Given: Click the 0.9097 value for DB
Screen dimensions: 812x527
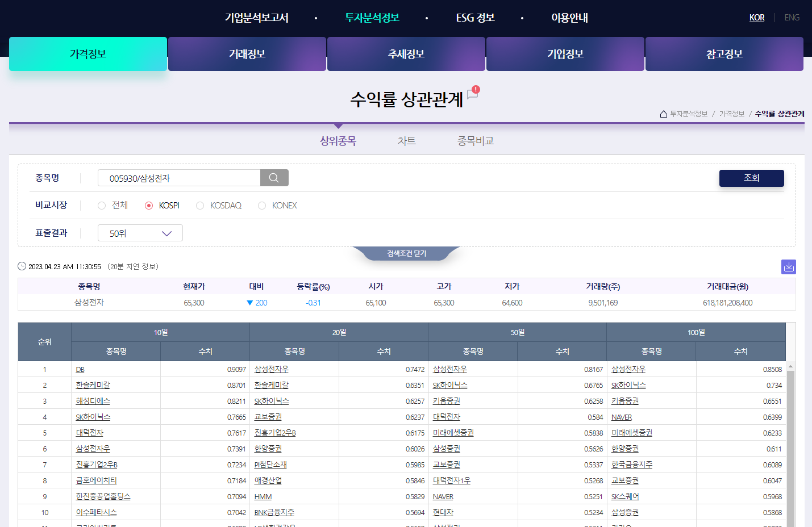Looking at the screenshot, I should 236,370.
